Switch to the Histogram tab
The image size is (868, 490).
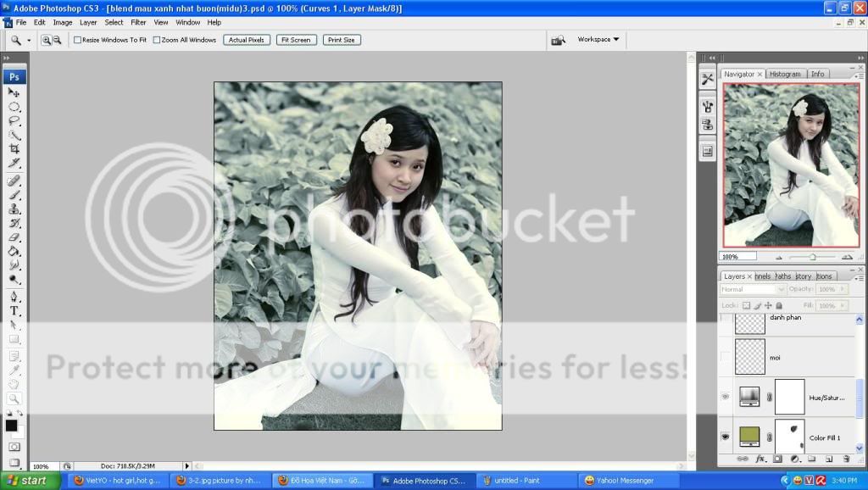point(784,75)
